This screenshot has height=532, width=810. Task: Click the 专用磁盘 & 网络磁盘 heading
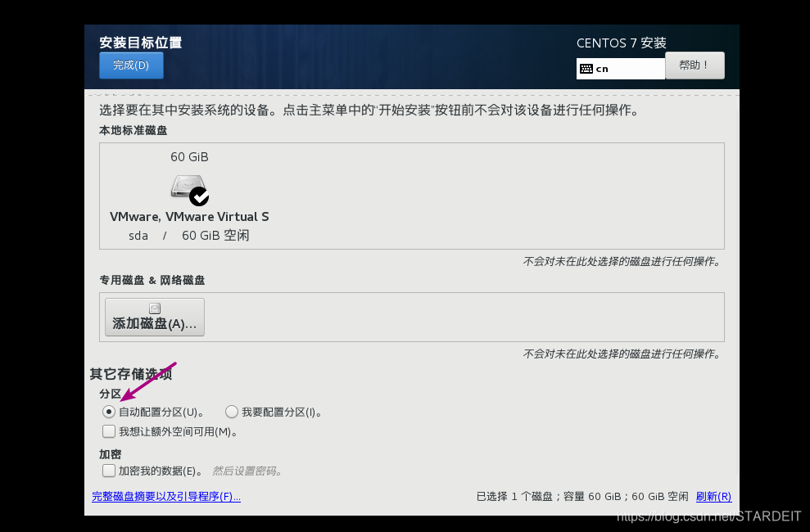(x=152, y=280)
